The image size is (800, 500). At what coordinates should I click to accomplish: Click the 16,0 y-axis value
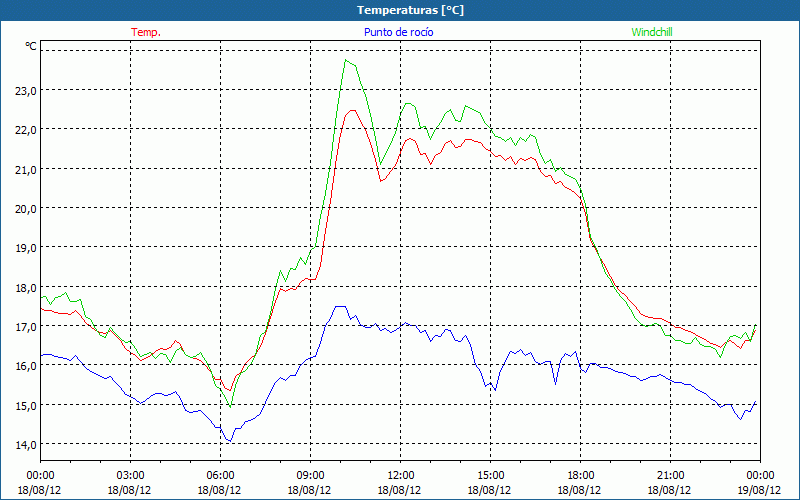click(26, 367)
